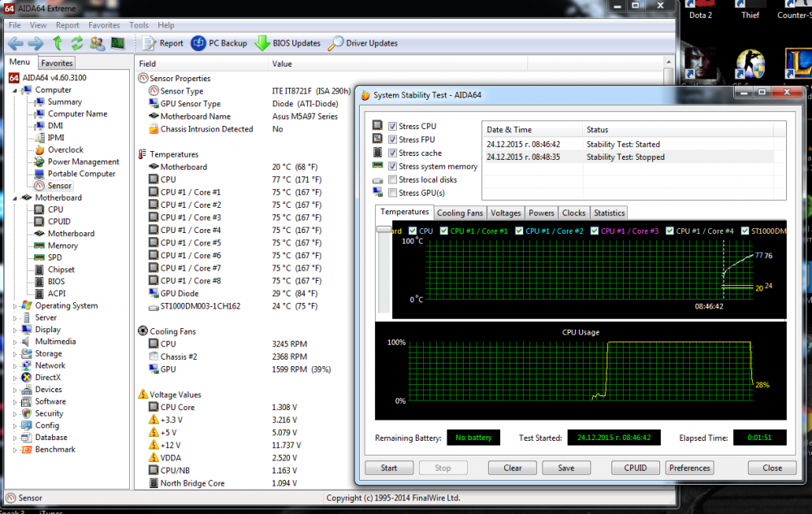Click the Back navigation arrow in AIDA64 toolbar
The width and height of the screenshot is (812, 514).
pos(15,44)
